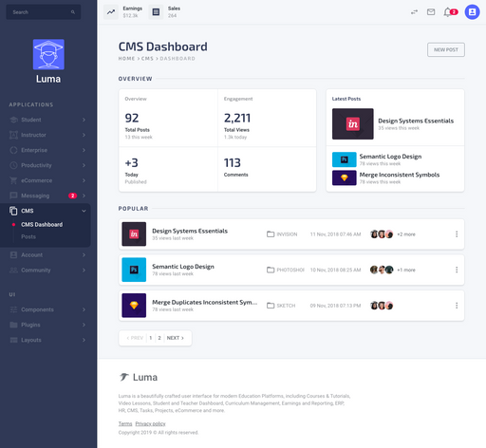Expand the Components menu chevron
This screenshot has height=448, width=486.
pyautogui.click(x=84, y=309)
